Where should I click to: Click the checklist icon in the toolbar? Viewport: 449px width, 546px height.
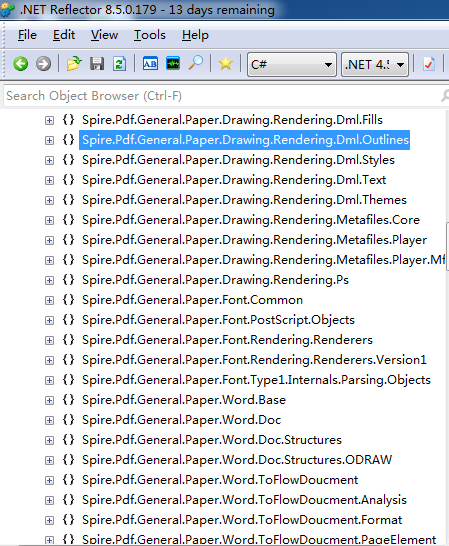[429, 64]
